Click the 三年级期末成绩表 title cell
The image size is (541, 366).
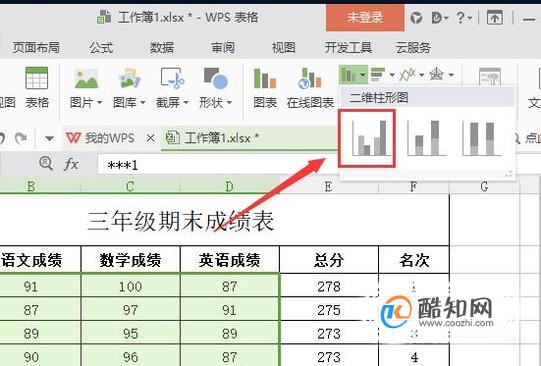[225, 220]
